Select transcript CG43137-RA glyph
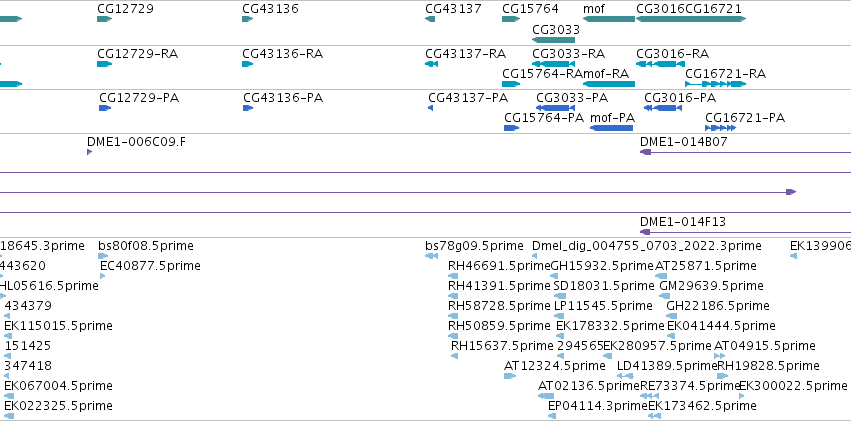This screenshot has height=421, width=851. click(431, 64)
